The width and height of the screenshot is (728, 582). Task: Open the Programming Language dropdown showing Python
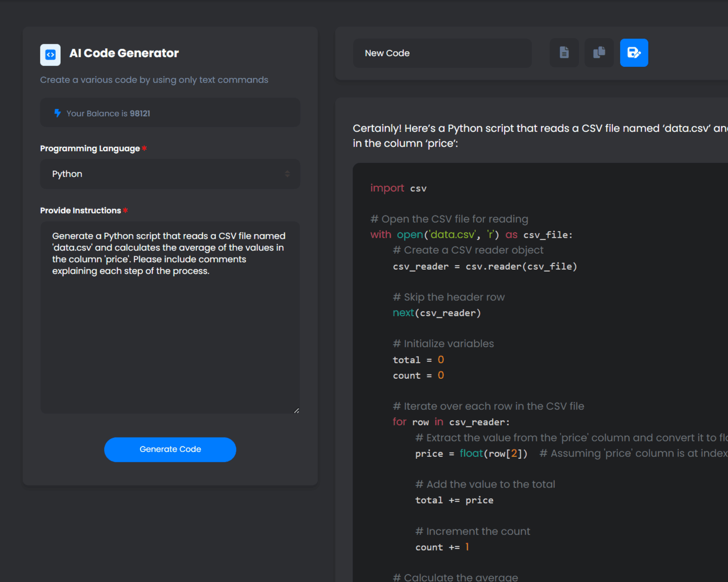pos(170,174)
